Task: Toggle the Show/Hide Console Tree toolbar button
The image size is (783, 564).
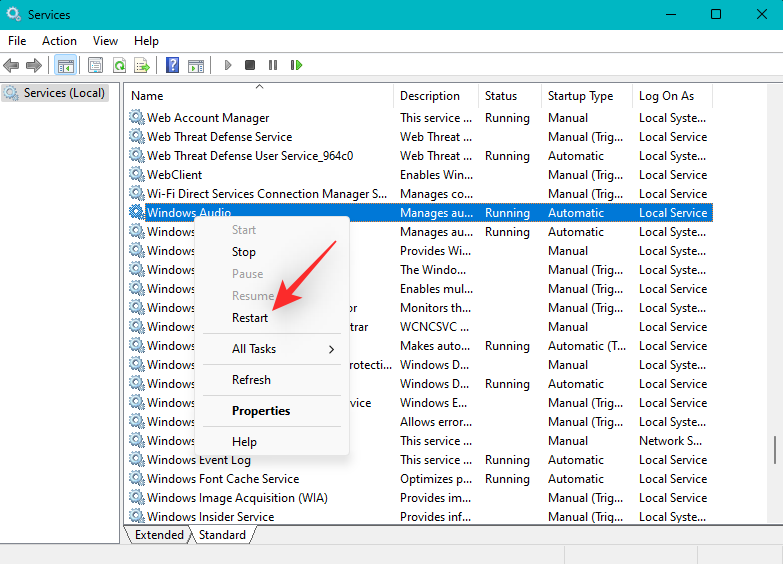Action: click(x=65, y=65)
